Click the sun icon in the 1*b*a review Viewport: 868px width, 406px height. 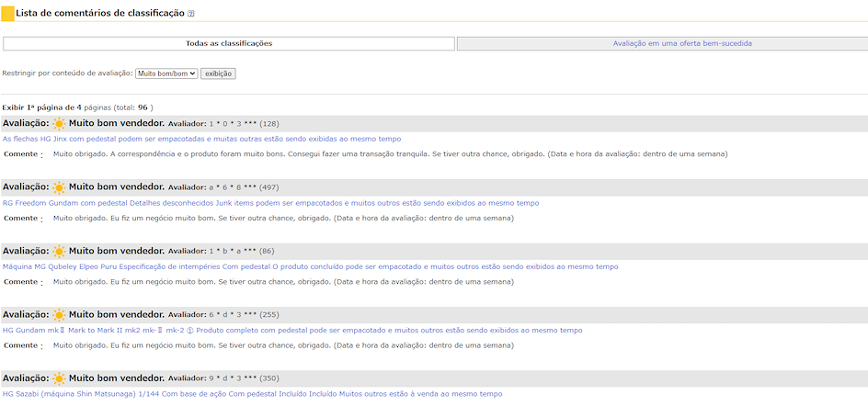click(59, 252)
